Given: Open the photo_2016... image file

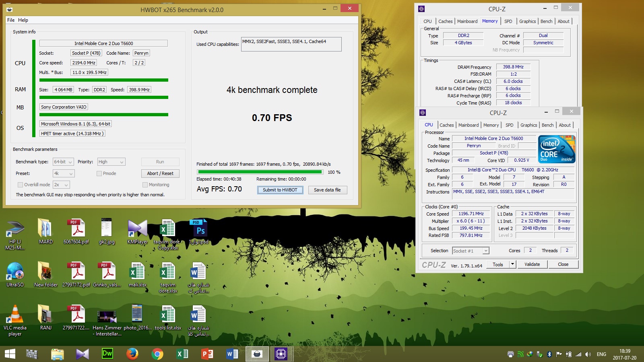Looking at the screenshot, I should pos(137,318).
